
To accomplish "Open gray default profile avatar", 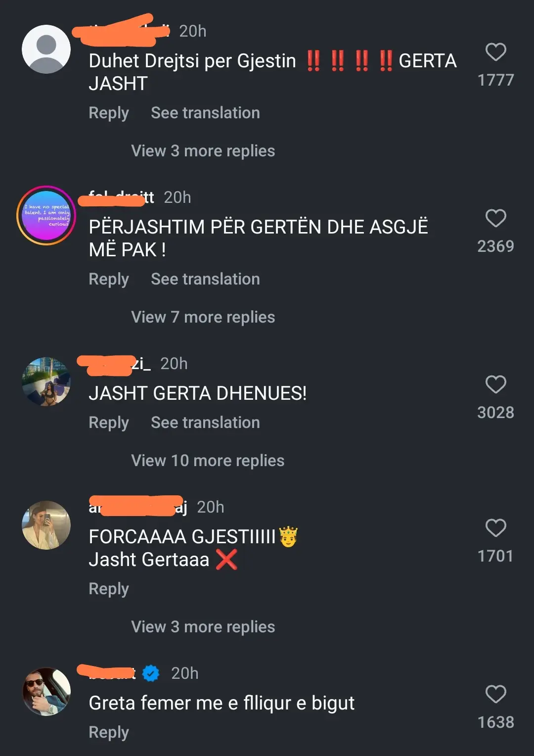I will click(x=46, y=49).
